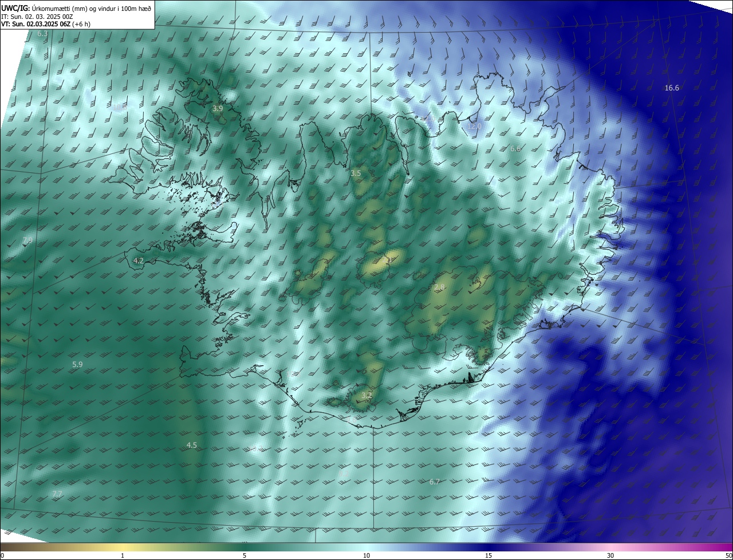Click the 7.7 value in the bottom-left
The width and height of the screenshot is (733, 560).
[57, 494]
